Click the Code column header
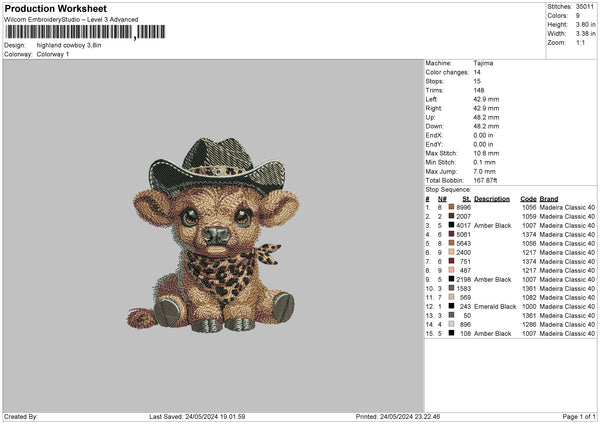Image resolution: width=600 pixels, height=424 pixels. tap(528, 198)
